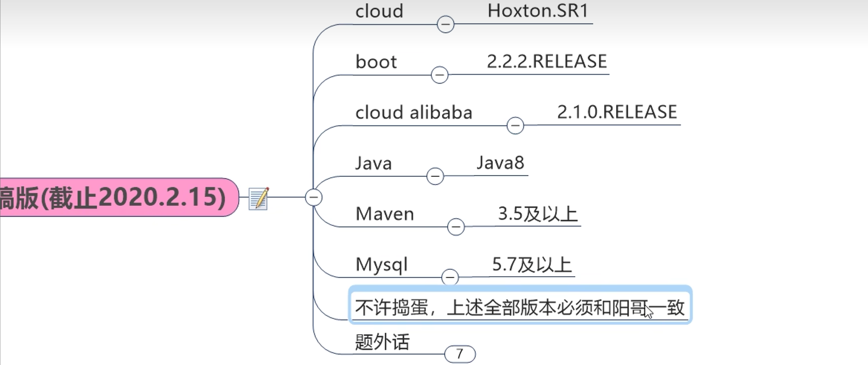This screenshot has height=365, width=868.
Task: Select the Java8 subtopic
Action: tap(500, 163)
